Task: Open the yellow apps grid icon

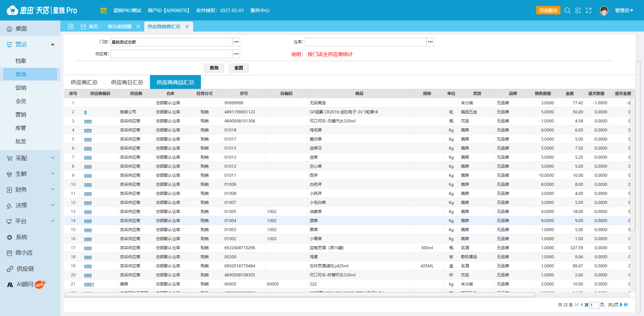Action: (103, 10)
